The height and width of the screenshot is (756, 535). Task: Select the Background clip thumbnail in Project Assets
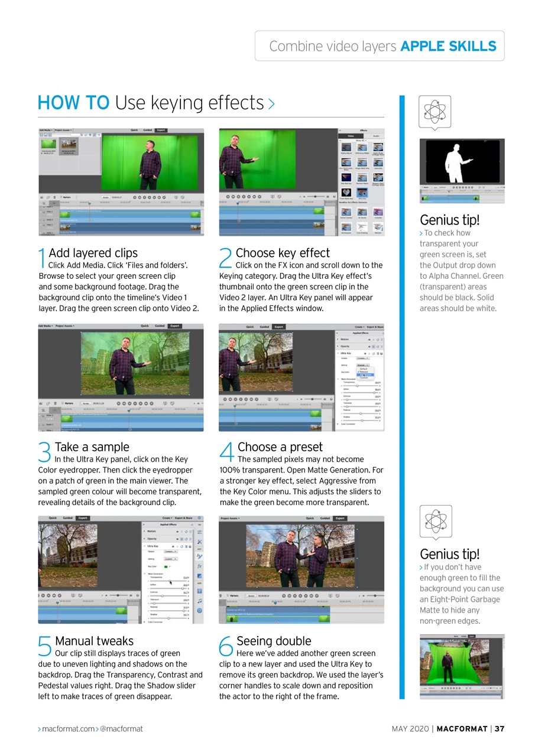[69, 144]
